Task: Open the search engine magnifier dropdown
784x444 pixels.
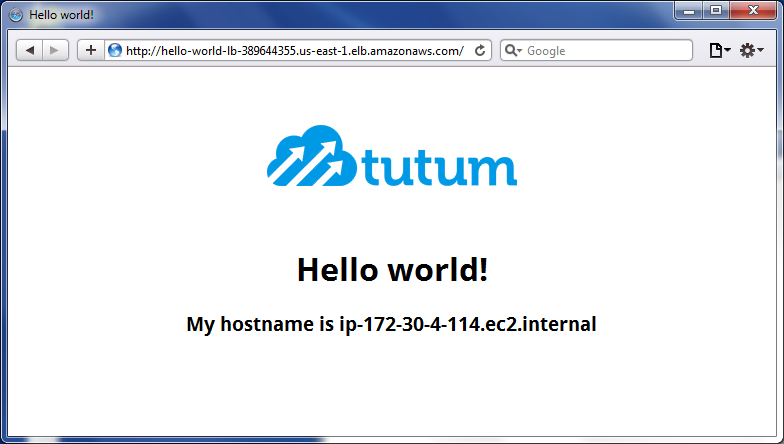Action: coord(513,50)
